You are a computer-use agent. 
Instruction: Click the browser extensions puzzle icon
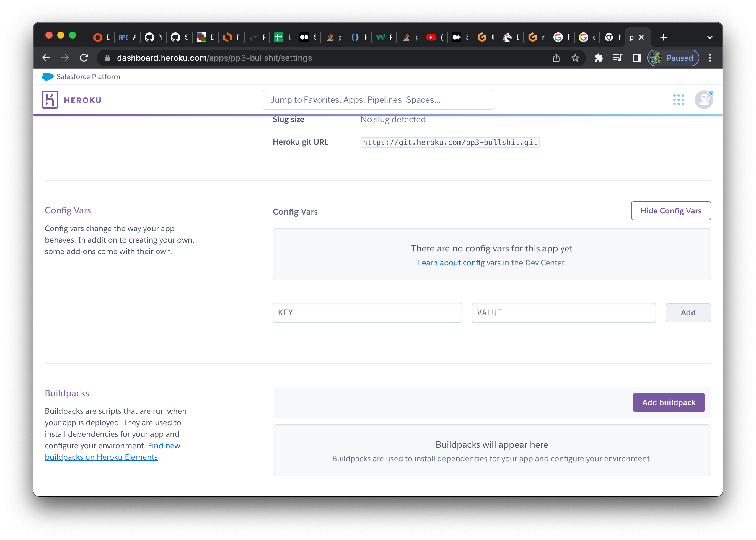[599, 58]
